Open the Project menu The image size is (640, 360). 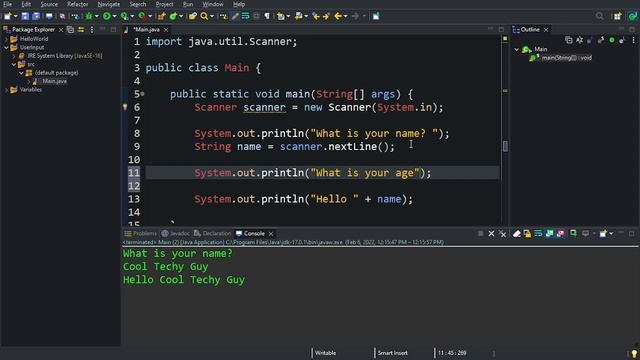coord(164,4)
